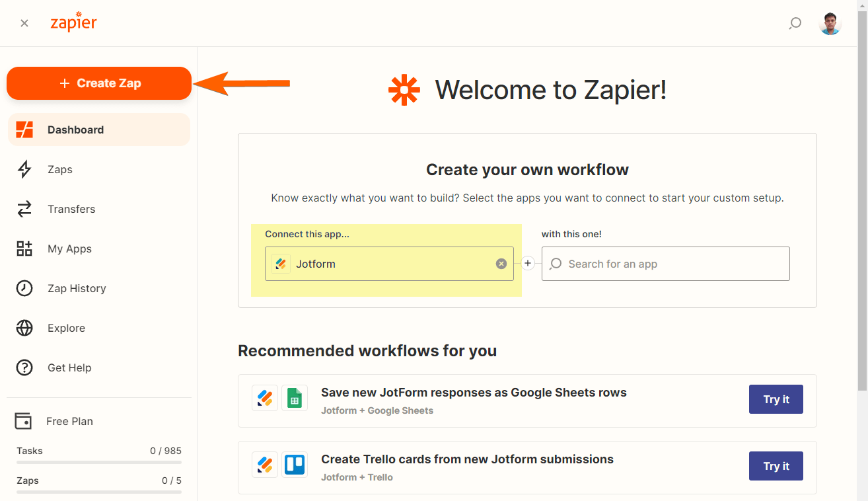Open the Free Plan details

pyautogui.click(x=55, y=421)
